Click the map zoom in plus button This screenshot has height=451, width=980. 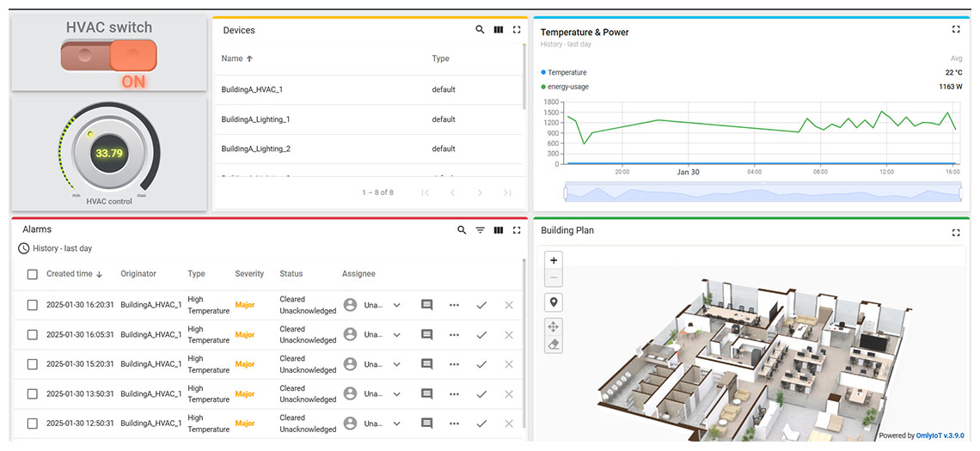pos(554,260)
